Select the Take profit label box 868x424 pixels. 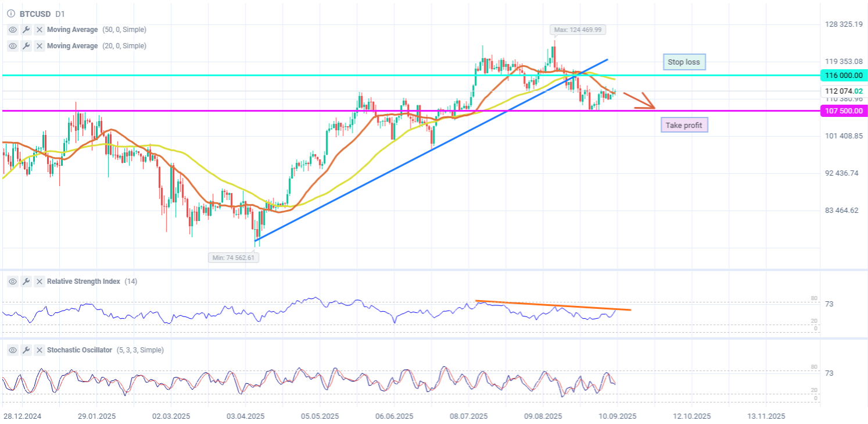click(x=684, y=125)
